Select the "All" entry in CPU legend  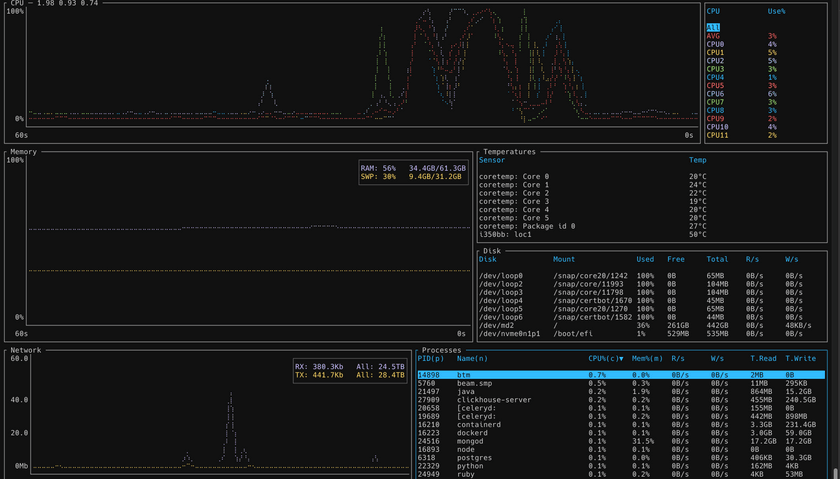tap(713, 27)
